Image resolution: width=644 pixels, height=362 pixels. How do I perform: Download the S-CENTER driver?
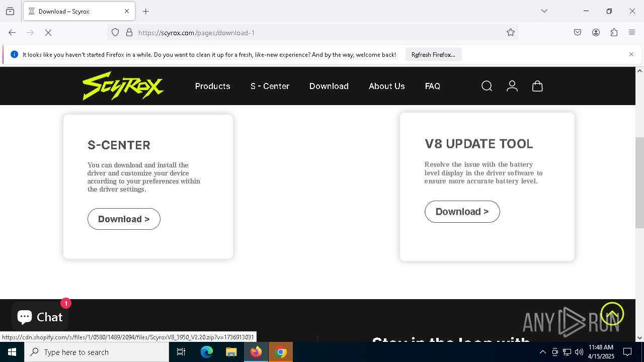click(124, 219)
